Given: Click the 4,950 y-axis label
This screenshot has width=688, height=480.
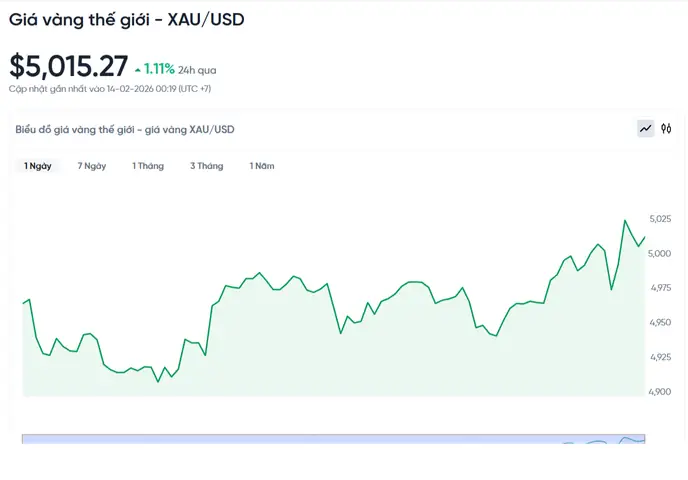Looking at the screenshot, I should (660, 322).
